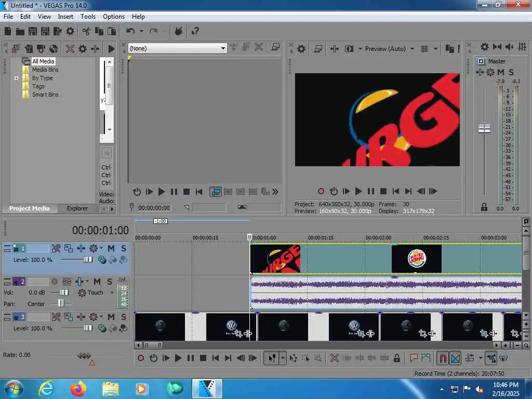Arm audio track 2 for recording
The height and width of the screenshot is (399, 532).
pyautogui.click(x=54, y=282)
